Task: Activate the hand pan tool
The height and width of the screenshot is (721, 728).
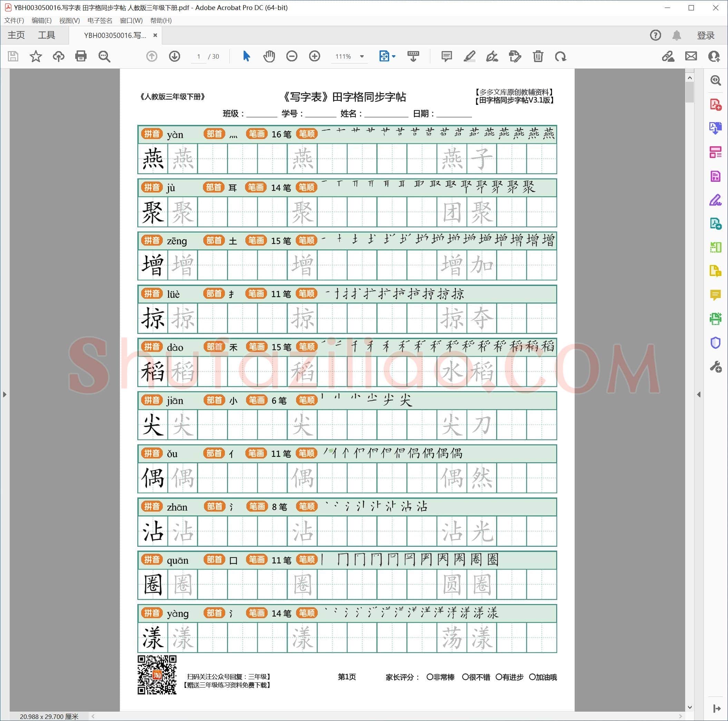Action: point(269,57)
